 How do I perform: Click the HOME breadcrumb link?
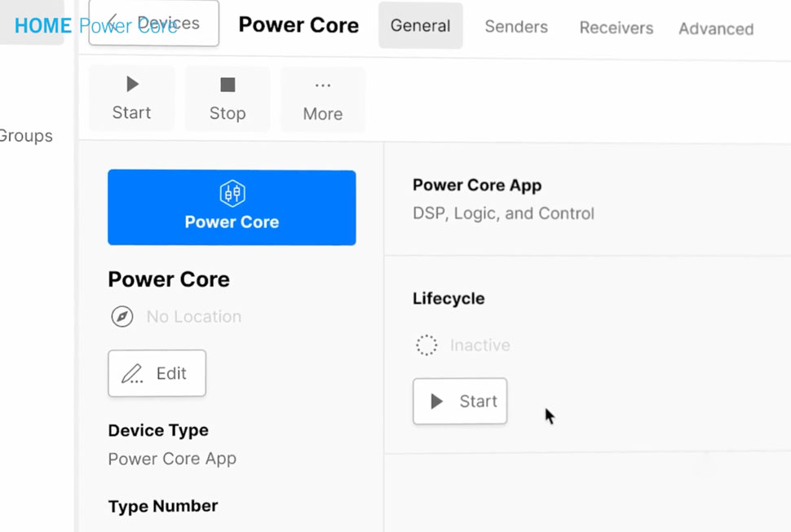tap(43, 26)
